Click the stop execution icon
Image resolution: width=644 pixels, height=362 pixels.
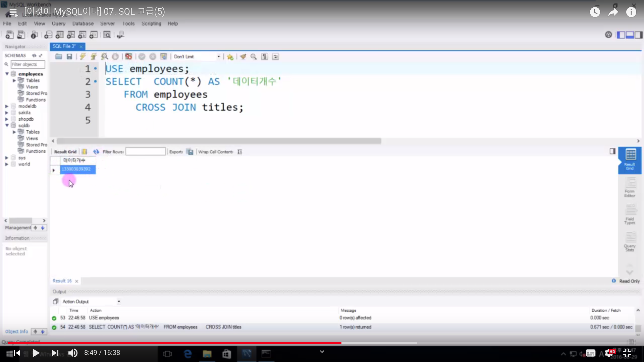(x=115, y=57)
